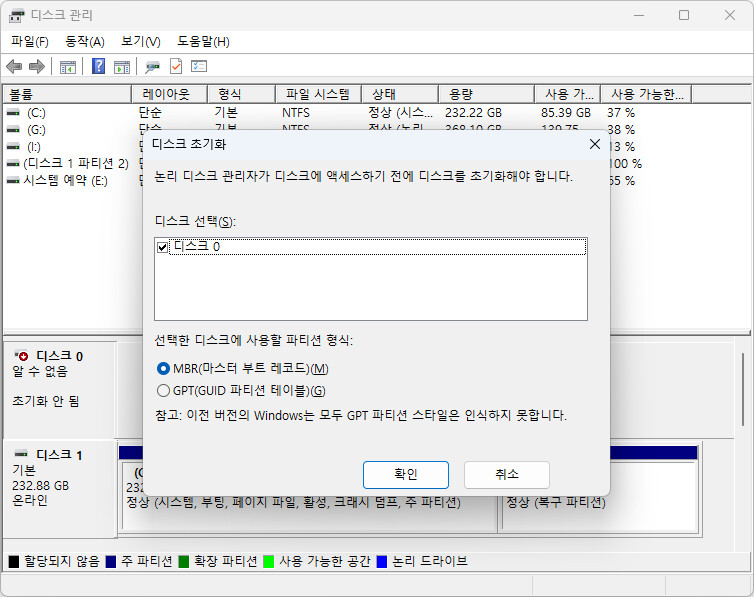754x597 pixels.
Task: Open the 파일(F) menu
Action: [30, 42]
